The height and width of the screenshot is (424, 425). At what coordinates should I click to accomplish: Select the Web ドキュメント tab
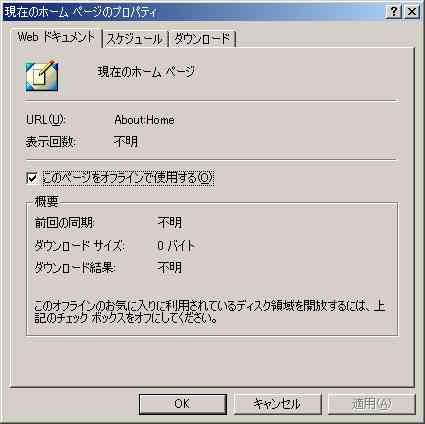pos(56,37)
